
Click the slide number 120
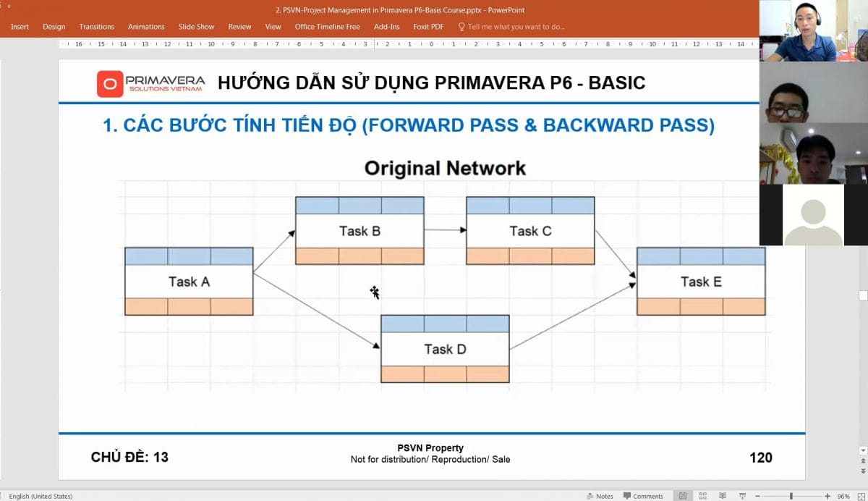(x=761, y=458)
